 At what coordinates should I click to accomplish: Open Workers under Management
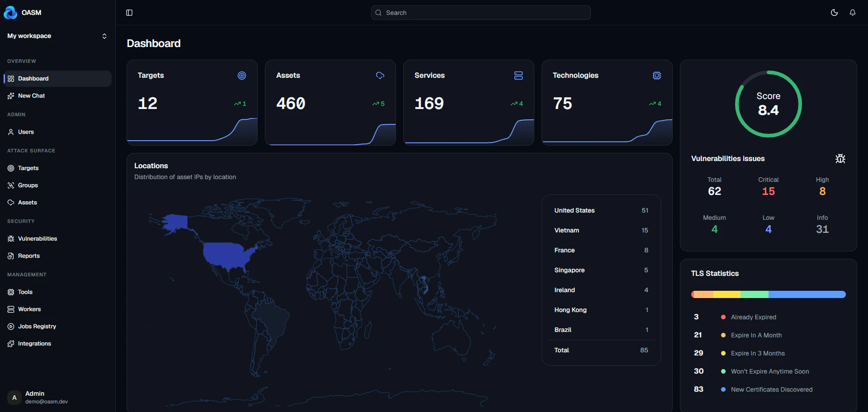pyautogui.click(x=57, y=309)
